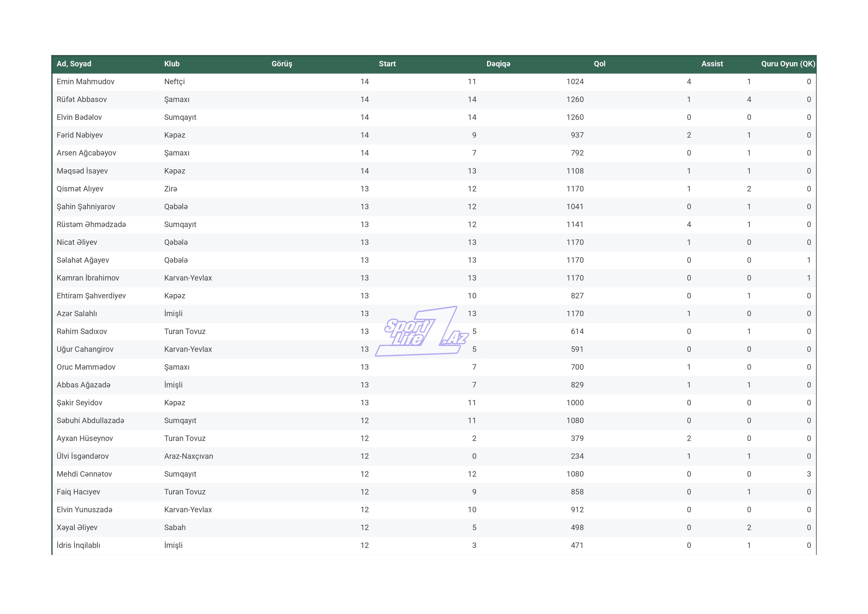Click the Sabah club cell
Screen dimensions: 868x614
click(x=175, y=527)
